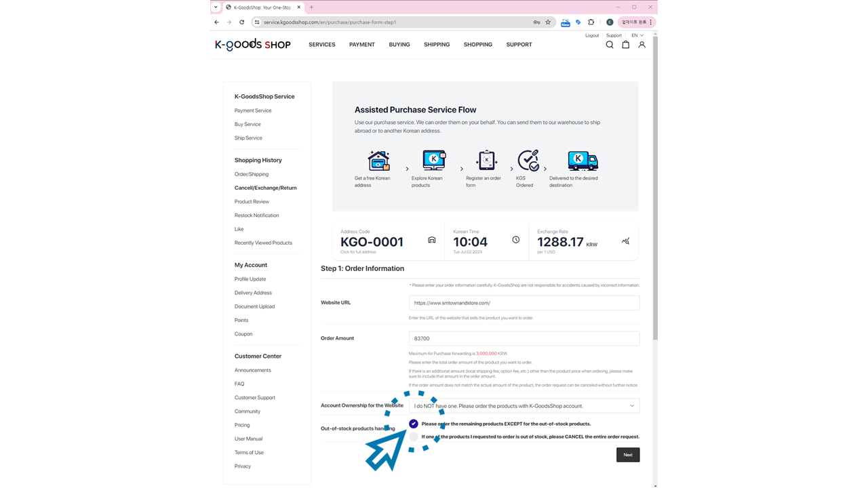Expand the EN language selector
Image resolution: width=868 pixels, height=488 pixels.
[637, 35]
